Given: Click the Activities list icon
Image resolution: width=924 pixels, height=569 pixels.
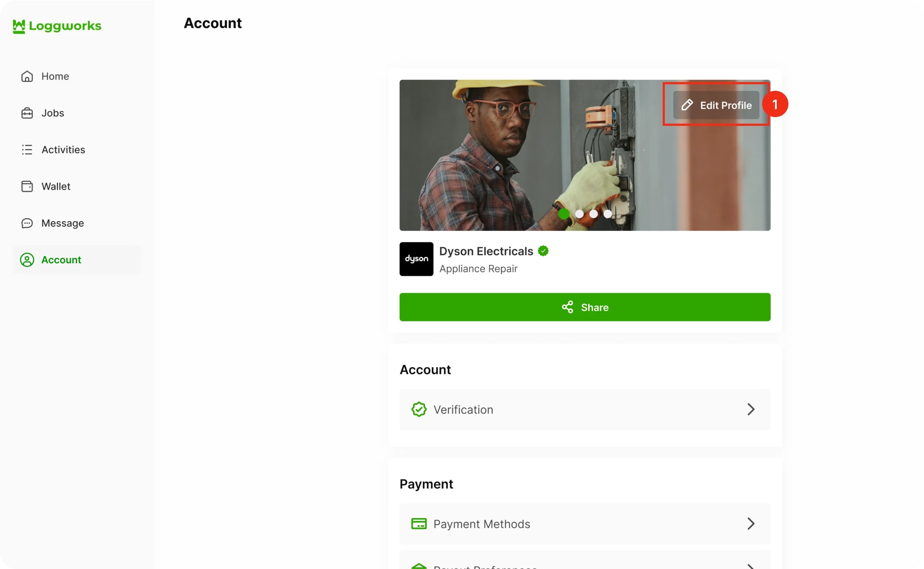Looking at the screenshot, I should pyautogui.click(x=27, y=150).
